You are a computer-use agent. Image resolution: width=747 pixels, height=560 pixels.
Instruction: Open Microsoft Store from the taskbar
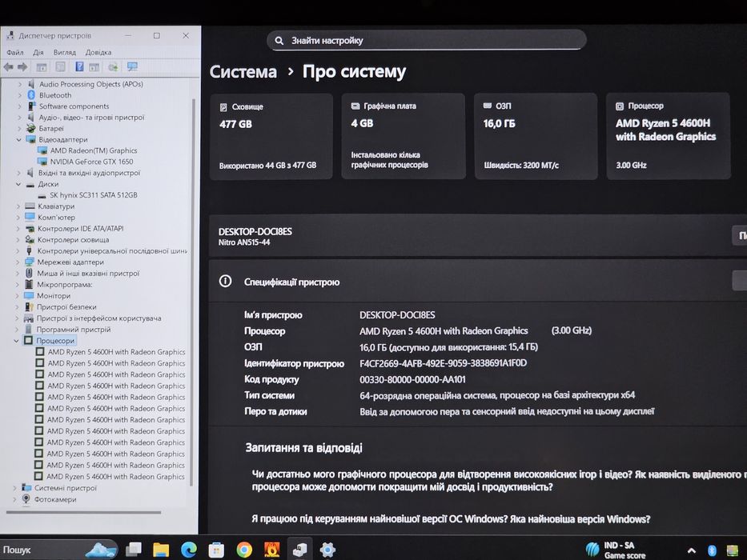point(216,550)
